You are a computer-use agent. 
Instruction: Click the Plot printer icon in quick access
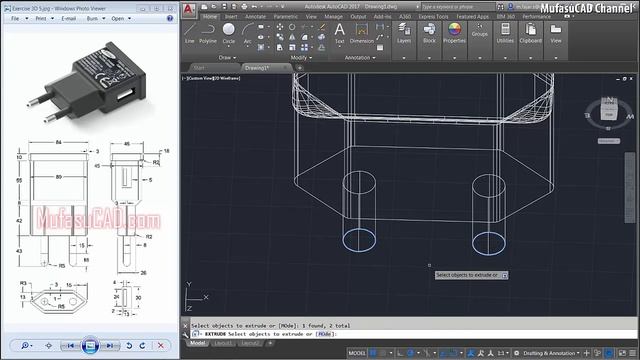(244, 7)
